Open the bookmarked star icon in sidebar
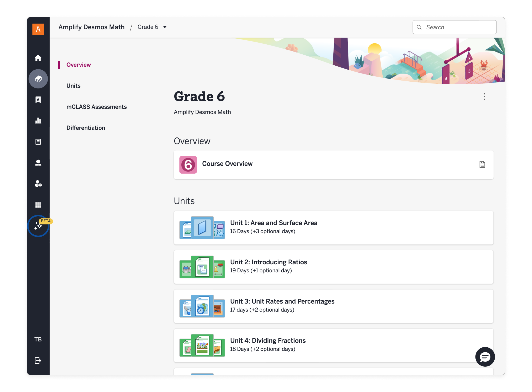The height and width of the screenshot is (392, 532). pyautogui.click(x=38, y=100)
